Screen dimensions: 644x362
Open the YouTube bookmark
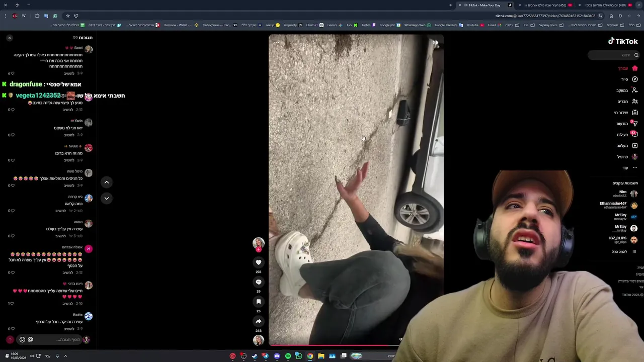[x=475, y=25]
